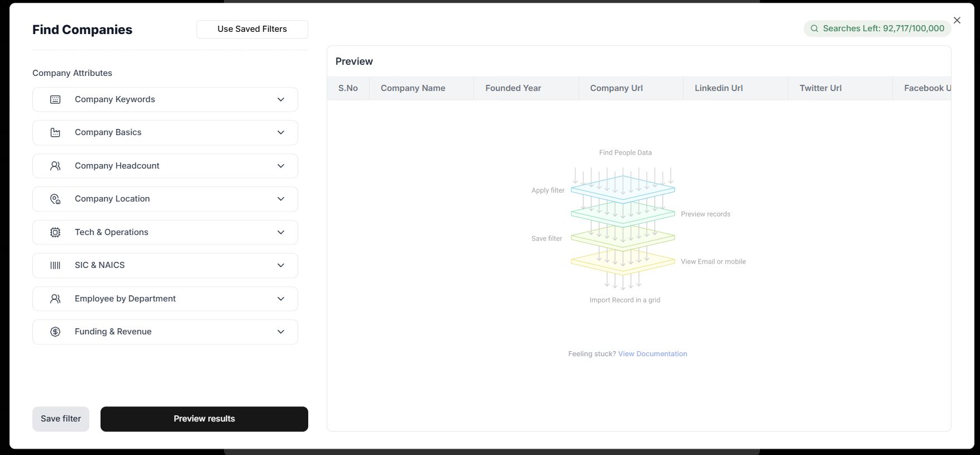Click the location pin icon beside Company Location
Viewport: 980px width, 455px height.
pyautogui.click(x=55, y=199)
